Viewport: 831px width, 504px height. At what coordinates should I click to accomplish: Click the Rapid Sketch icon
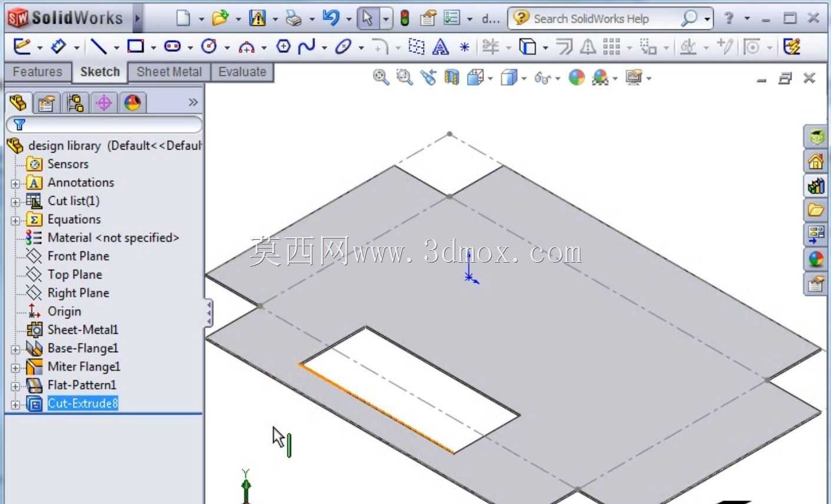click(x=793, y=46)
